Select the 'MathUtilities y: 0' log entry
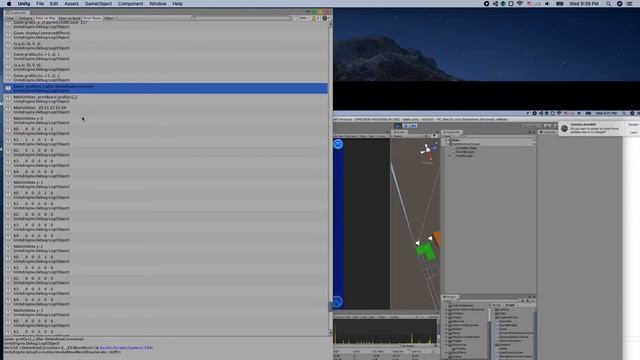 166,120
